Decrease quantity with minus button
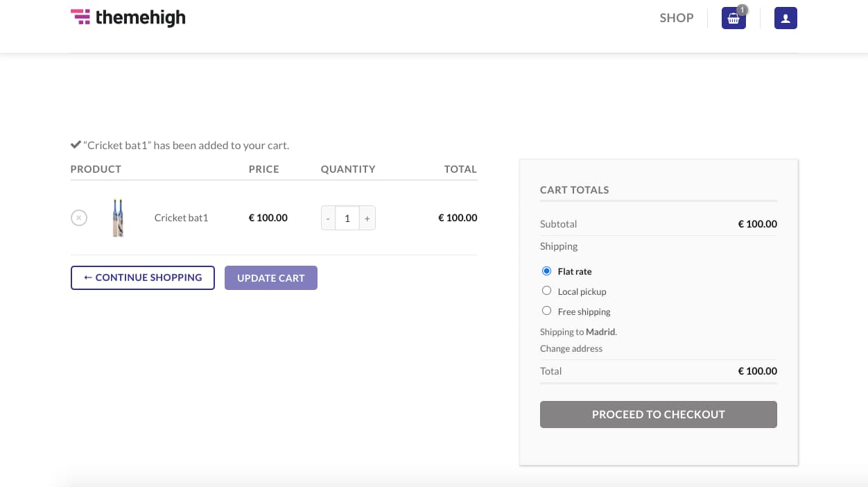This screenshot has height=487, width=868. pyautogui.click(x=328, y=218)
